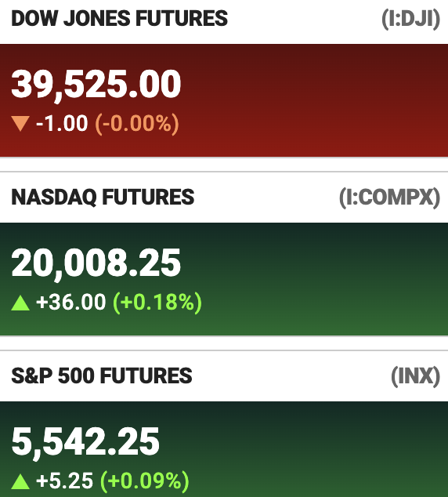Click the +5.25 S&P point change
This screenshot has height=497, width=448.
[64, 481]
